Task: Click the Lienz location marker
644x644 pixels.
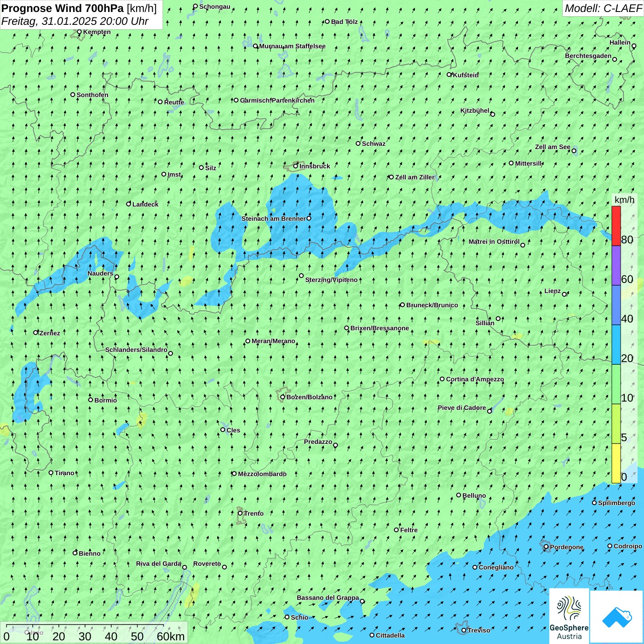Action: pos(564,294)
